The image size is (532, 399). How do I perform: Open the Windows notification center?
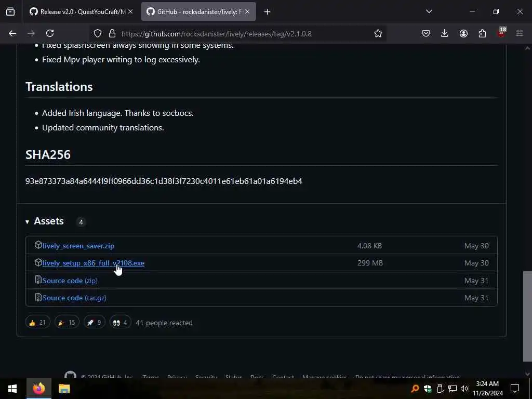(x=515, y=389)
